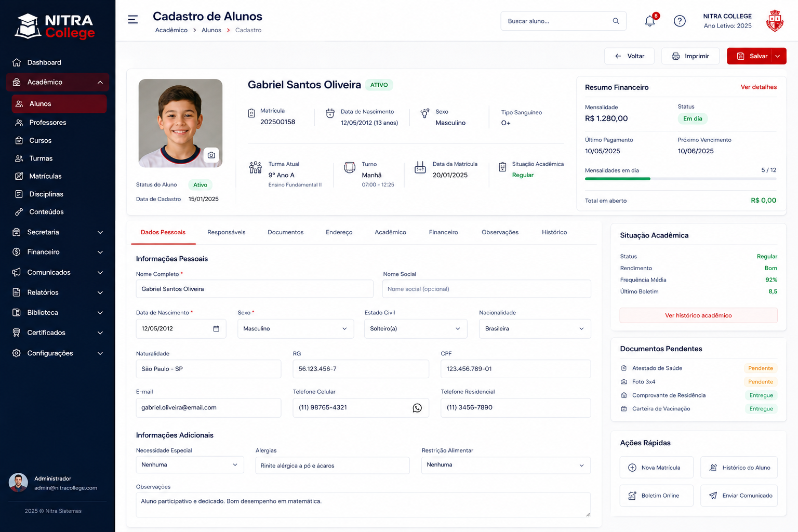The height and width of the screenshot is (532, 798).
Task: Open the Estado Civil dropdown
Action: pos(416,329)
